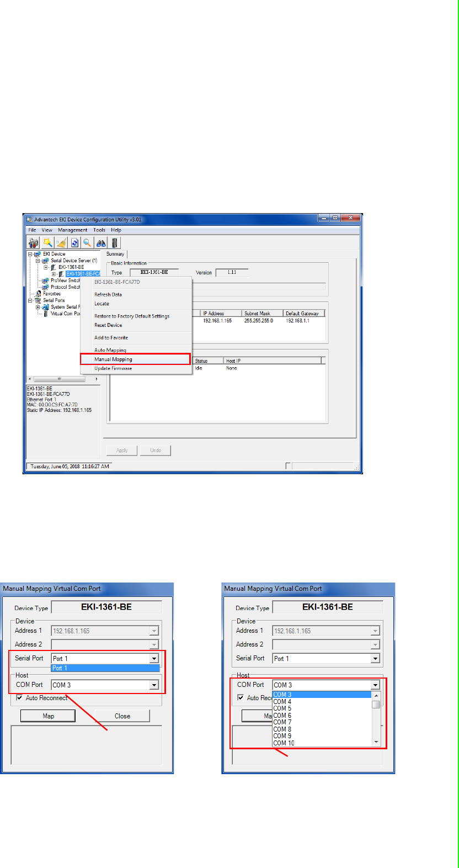This screenshot has height=868, width=459.
Task: Click the tree panel horizontal scrollbar right arrow
Action: (x=97, y=379)
